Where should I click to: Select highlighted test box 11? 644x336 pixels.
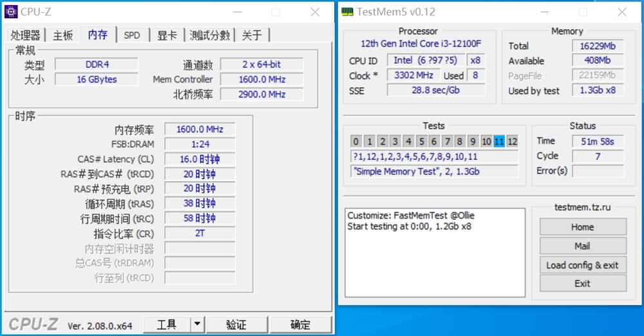(x=499, y=141)
